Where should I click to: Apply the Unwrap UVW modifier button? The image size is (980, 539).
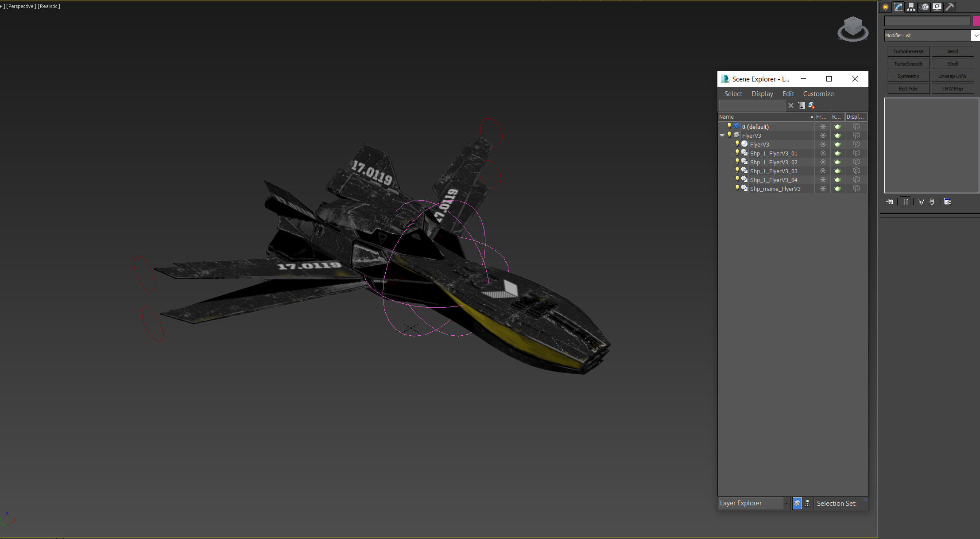click(x=953, y=76)
